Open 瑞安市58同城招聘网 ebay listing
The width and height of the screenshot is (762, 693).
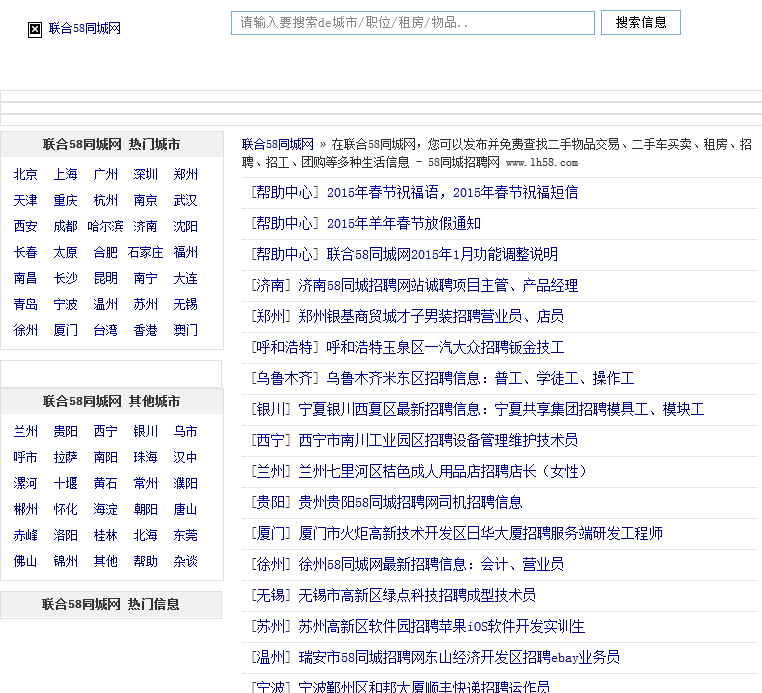tap(459, 658)
